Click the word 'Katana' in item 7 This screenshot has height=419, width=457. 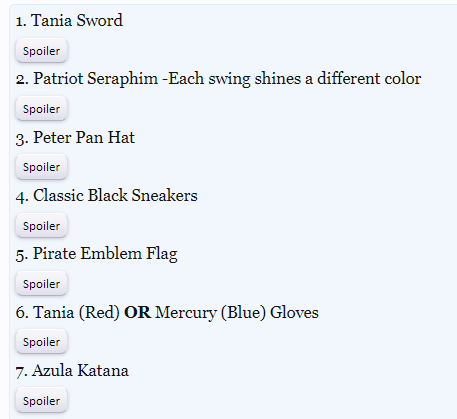pos(103,371)
